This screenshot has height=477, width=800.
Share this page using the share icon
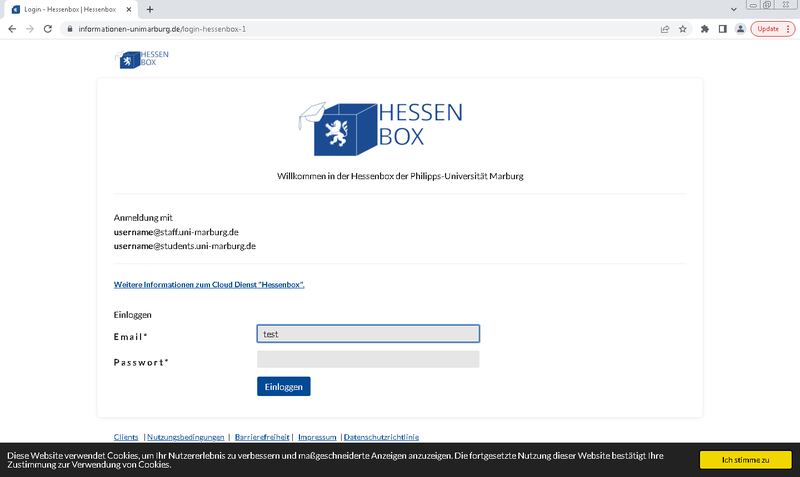(x=665, y=29)
